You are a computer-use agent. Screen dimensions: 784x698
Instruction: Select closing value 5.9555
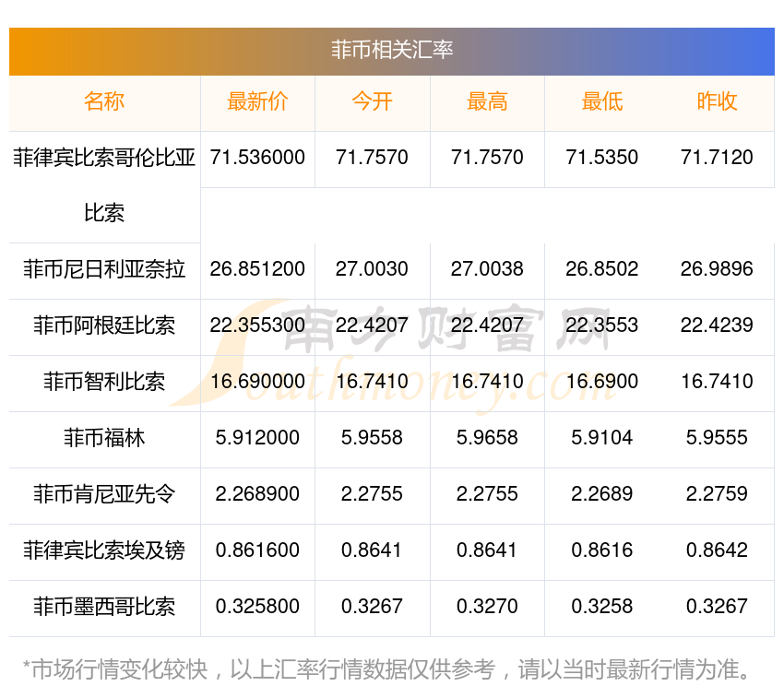coord(717,438)
